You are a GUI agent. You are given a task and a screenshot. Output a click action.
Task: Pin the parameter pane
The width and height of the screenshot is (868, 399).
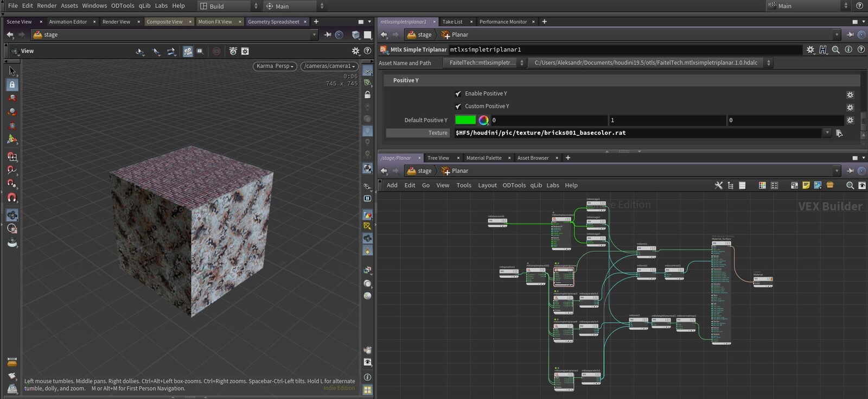click(x=850, y=35)
